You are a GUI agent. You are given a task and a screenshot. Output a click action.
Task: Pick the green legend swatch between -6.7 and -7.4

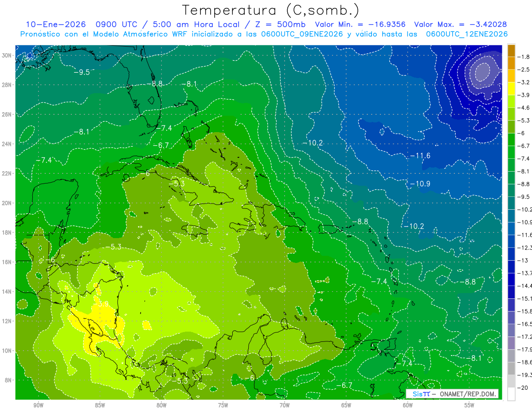click(x=511, y=152)
